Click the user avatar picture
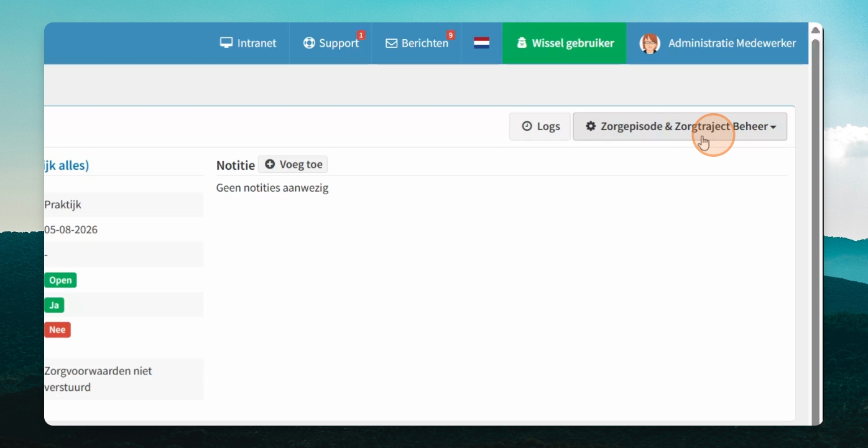 pyautogui.click(x=650, y=44)
